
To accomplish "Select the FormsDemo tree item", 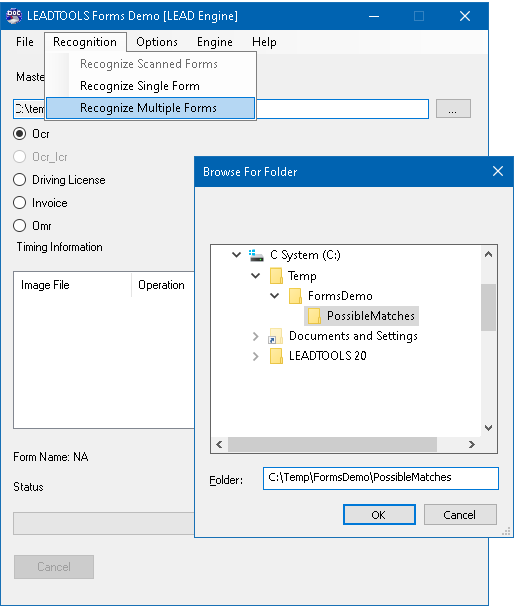I will (340, 296).
